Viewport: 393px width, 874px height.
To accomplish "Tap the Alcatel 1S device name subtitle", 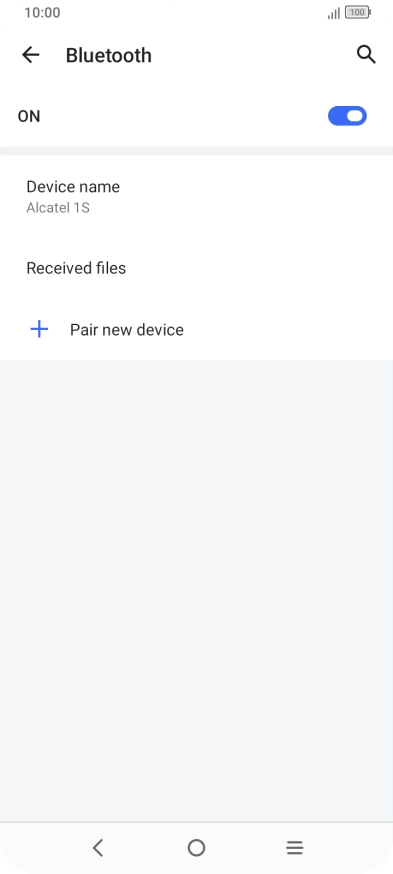I will [58, 208].
